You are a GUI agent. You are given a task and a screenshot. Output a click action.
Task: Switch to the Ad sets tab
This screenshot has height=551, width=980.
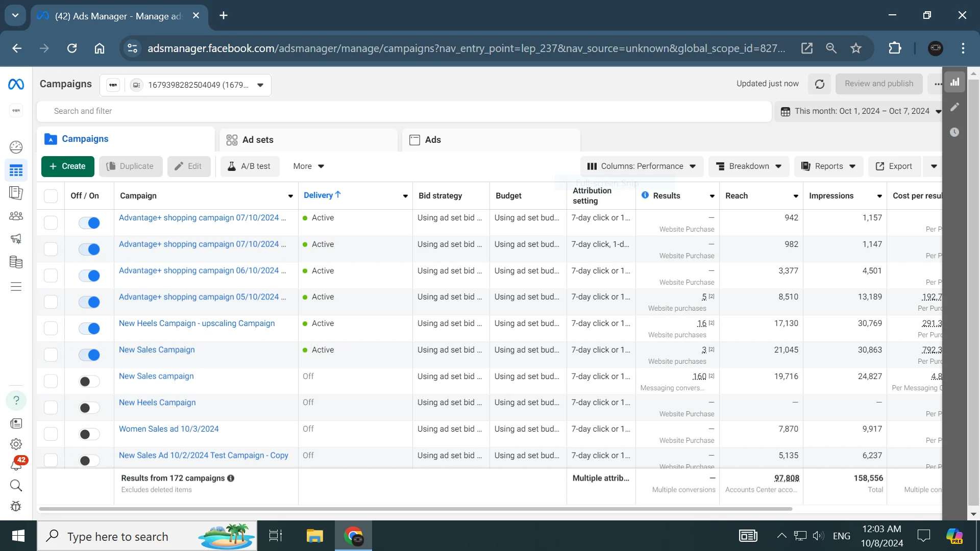coord(258,140)
